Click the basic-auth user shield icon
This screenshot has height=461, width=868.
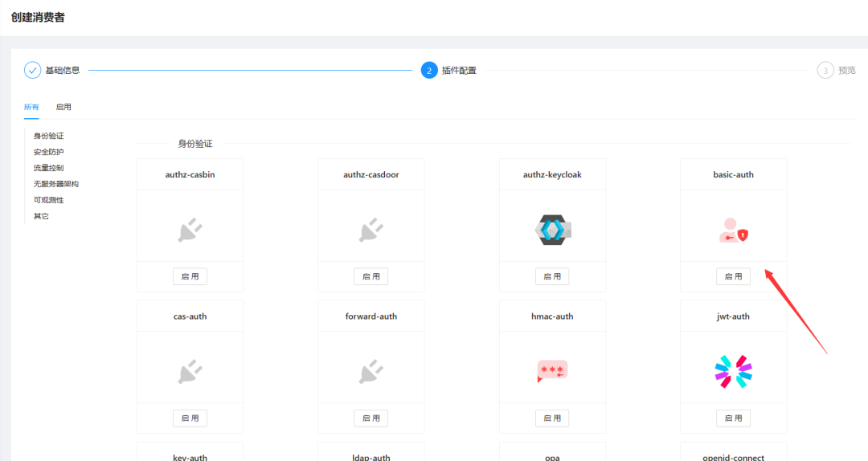[x=734, y=230]
